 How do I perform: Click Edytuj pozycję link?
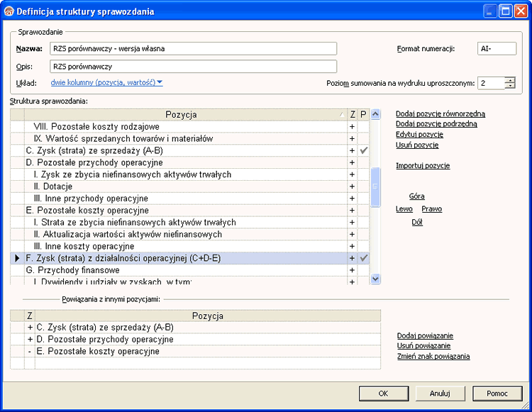point(419,134)
